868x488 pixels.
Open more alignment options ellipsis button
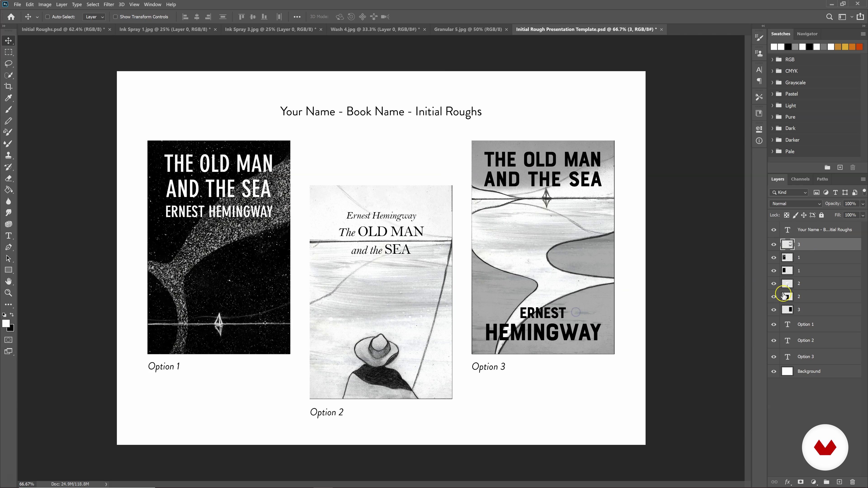click(x=297, y=17)
